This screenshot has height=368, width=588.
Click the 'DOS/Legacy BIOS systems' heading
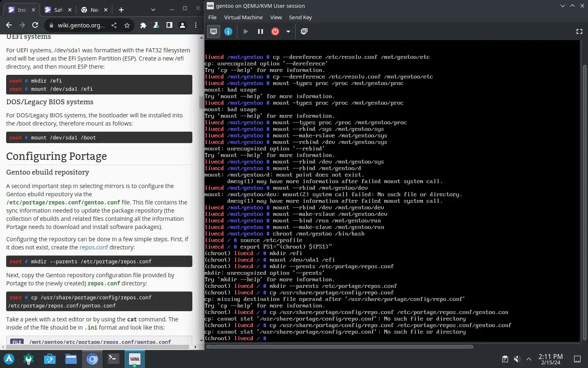(x=50, y=102)
